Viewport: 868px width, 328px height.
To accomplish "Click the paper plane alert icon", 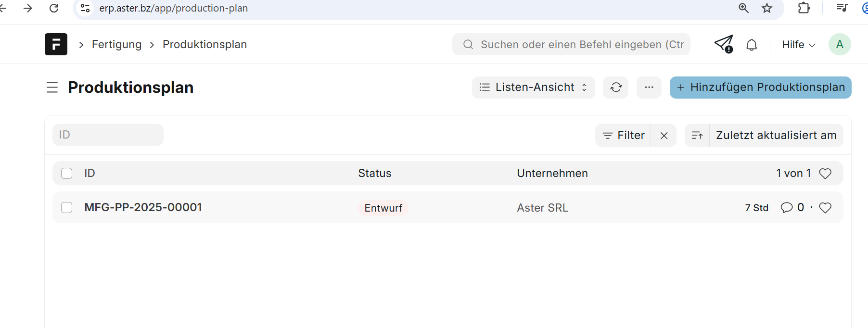I will (x=723, y=44).
